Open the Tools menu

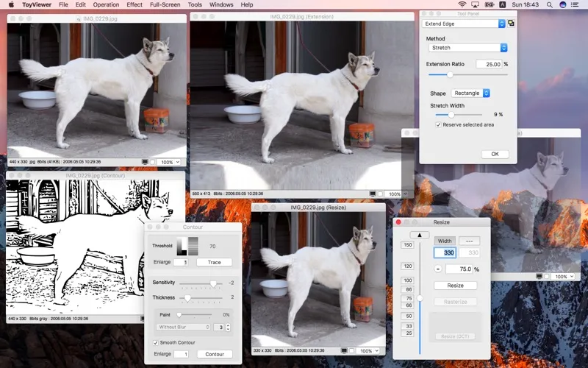point(195,4)
